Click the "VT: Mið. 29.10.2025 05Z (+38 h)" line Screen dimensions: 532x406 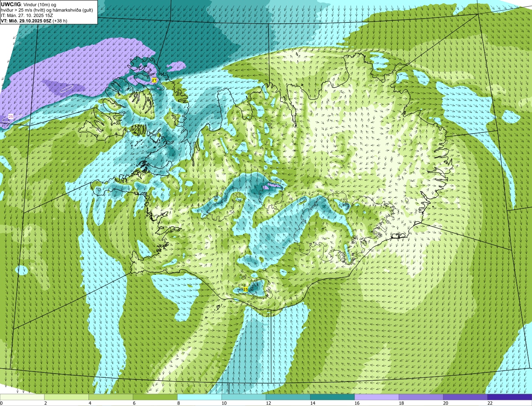pos(34,20)
